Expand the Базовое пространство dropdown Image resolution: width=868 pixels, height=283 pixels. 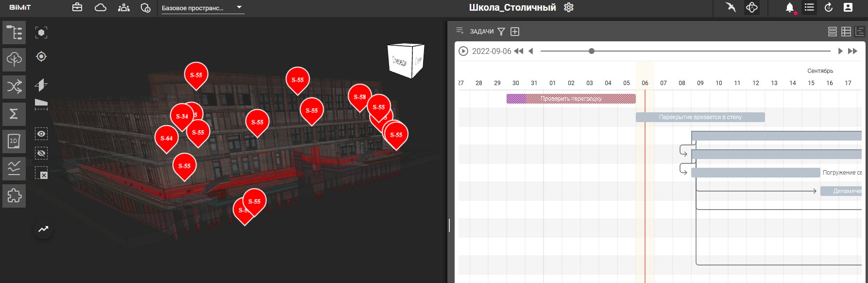(239, 8)
